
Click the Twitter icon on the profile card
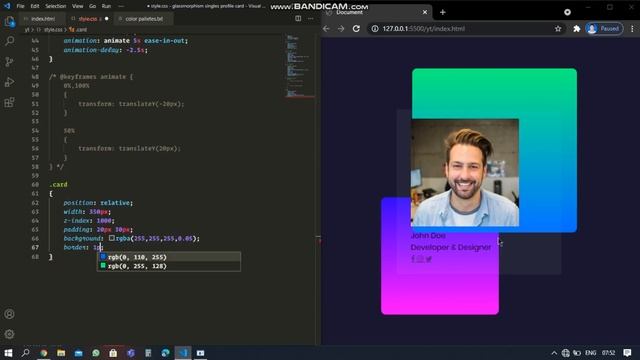[x=429, y=259]
